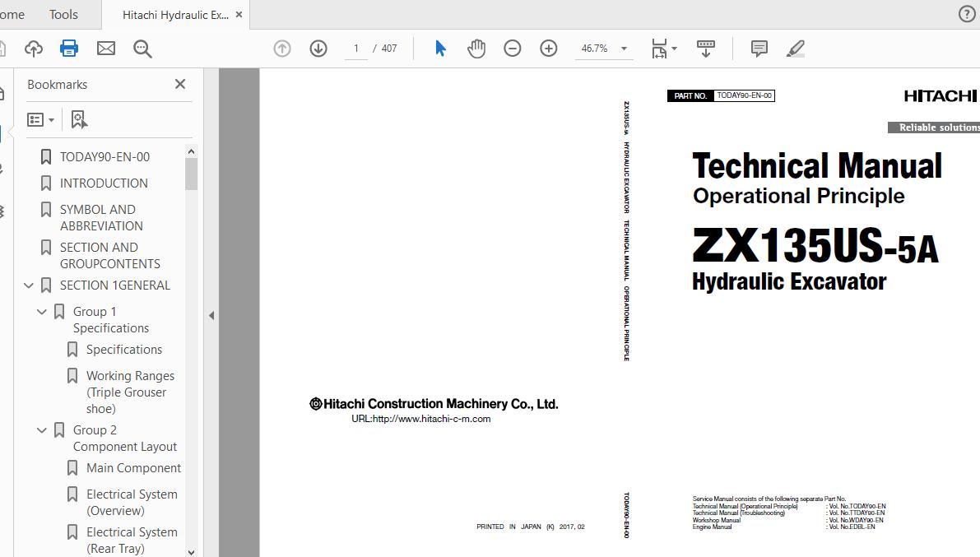Choose the arrow Selection tool
Viewport: 980px width, 557px height.
point(440,49)
